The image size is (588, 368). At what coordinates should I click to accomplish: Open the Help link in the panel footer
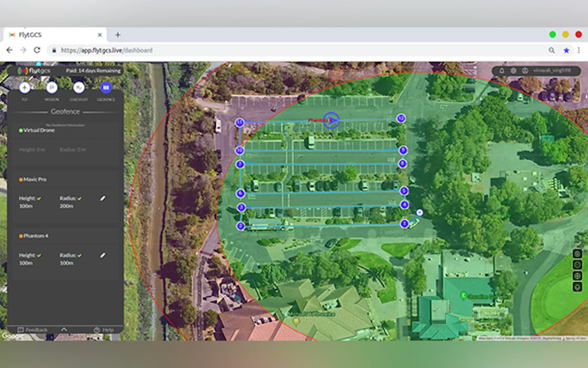click(104, 330)
